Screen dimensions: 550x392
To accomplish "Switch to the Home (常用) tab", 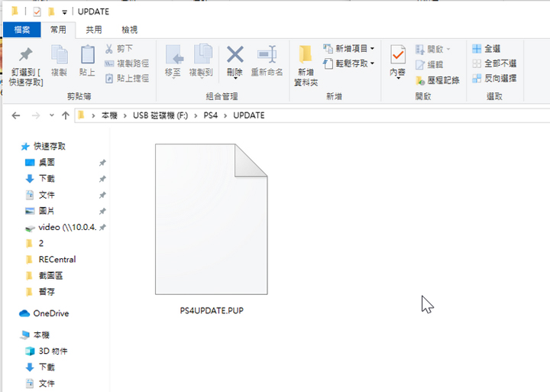I will click(58, 30).
